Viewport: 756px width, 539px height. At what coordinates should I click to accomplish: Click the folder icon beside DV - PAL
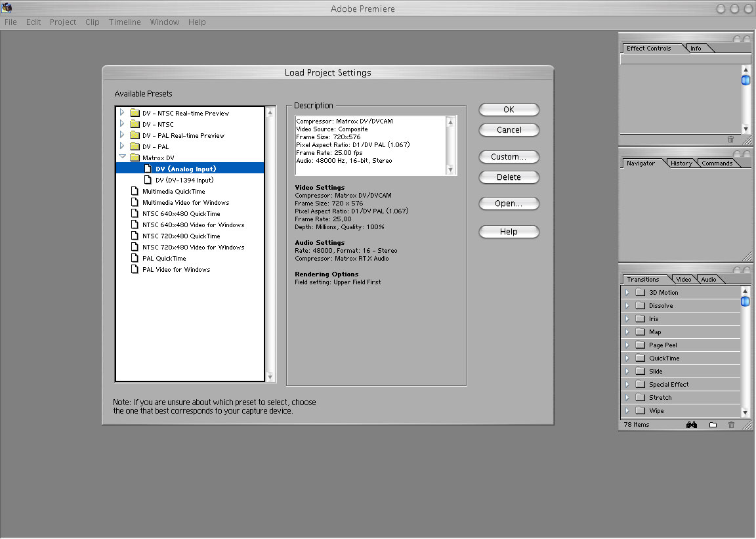135,146
